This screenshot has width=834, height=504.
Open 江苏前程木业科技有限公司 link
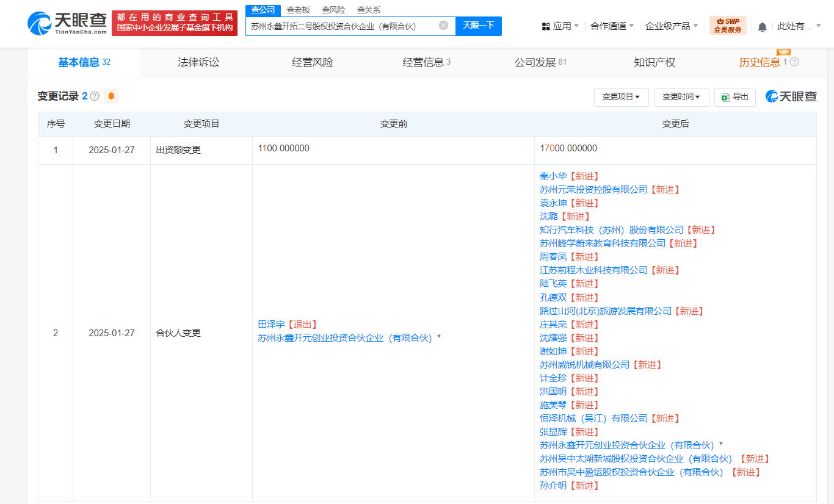point(593,270)
